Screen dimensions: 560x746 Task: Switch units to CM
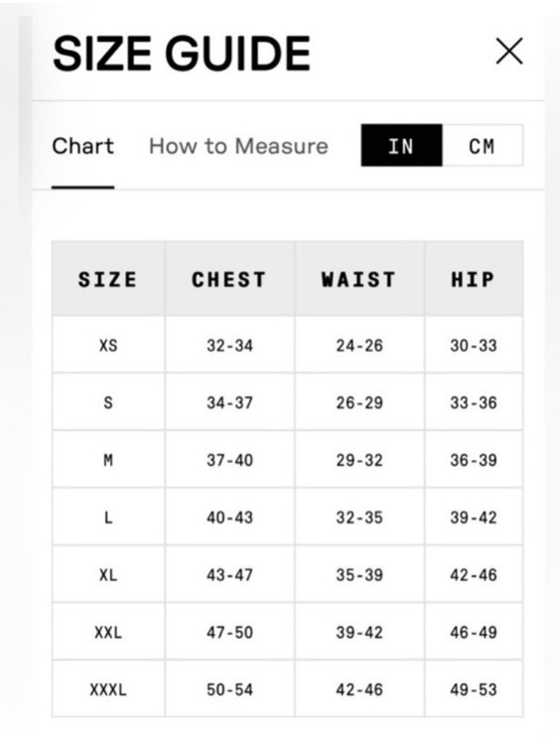482,146
